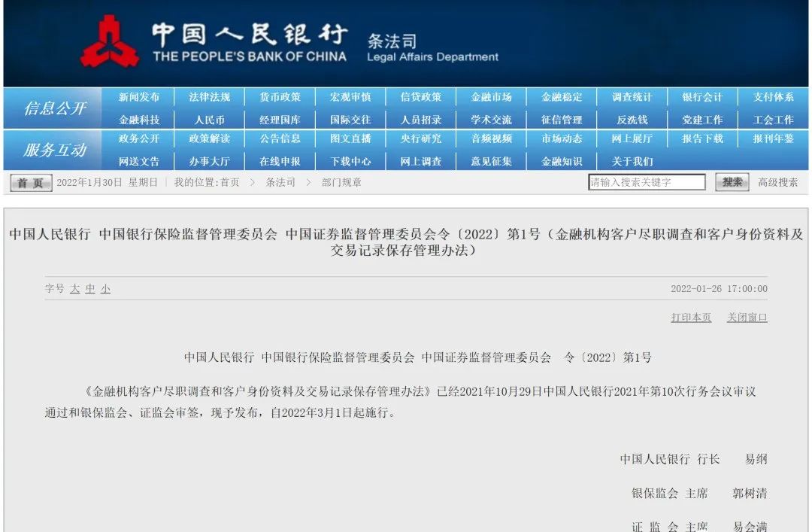Screen dimensions: 812x532
Task: Select 金融稳定 in the nav bar
Action: tap(562, 97)
